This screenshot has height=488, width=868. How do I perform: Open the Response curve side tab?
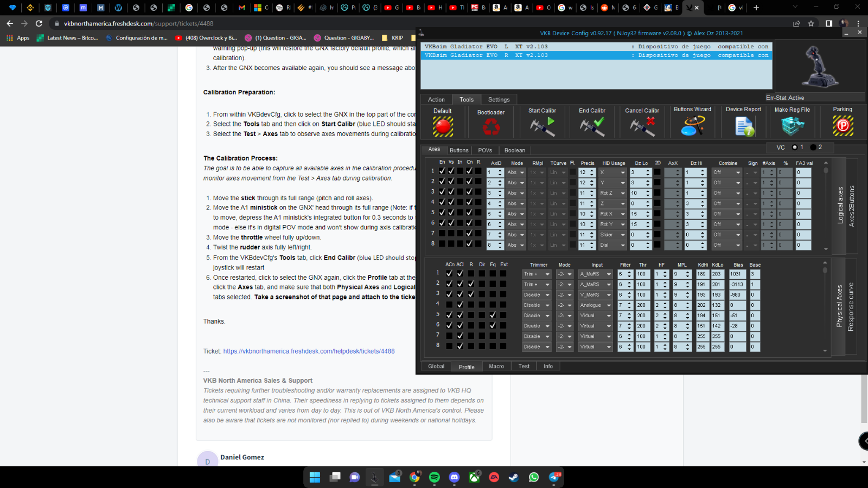850,306
